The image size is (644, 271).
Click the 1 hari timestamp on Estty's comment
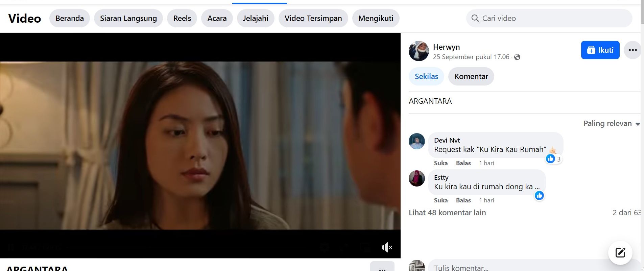click(x=486, y=200)
